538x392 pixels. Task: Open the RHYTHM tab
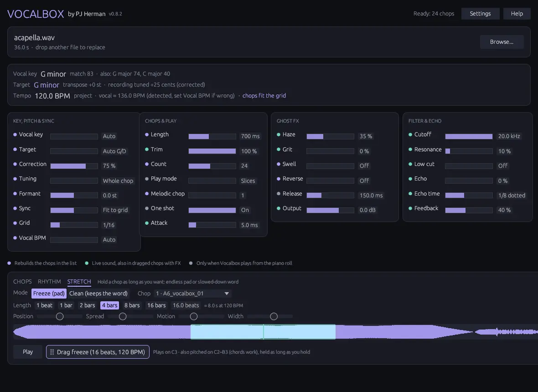click(x=49, y=282)
